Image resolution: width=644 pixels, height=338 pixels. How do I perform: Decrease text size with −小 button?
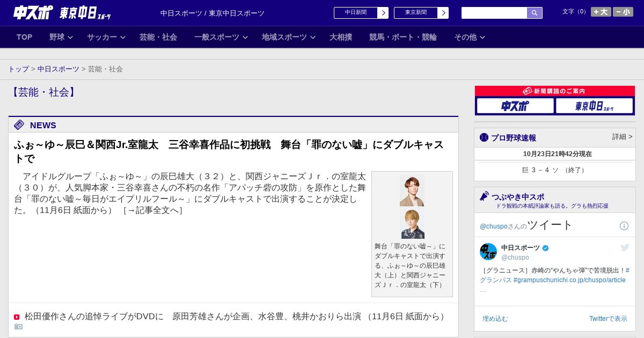tap(623, 12)
